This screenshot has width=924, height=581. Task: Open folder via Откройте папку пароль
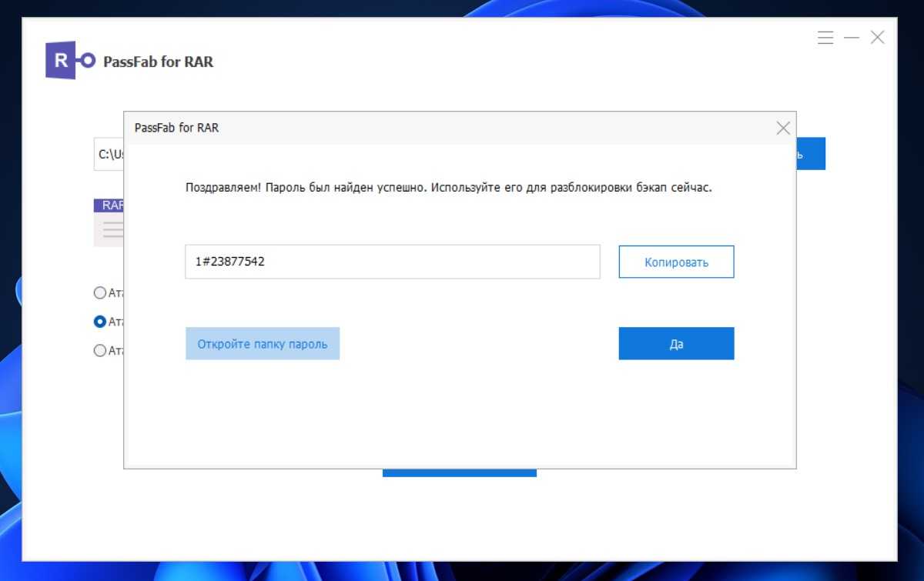pyautogui.click(x=263, y=344)
